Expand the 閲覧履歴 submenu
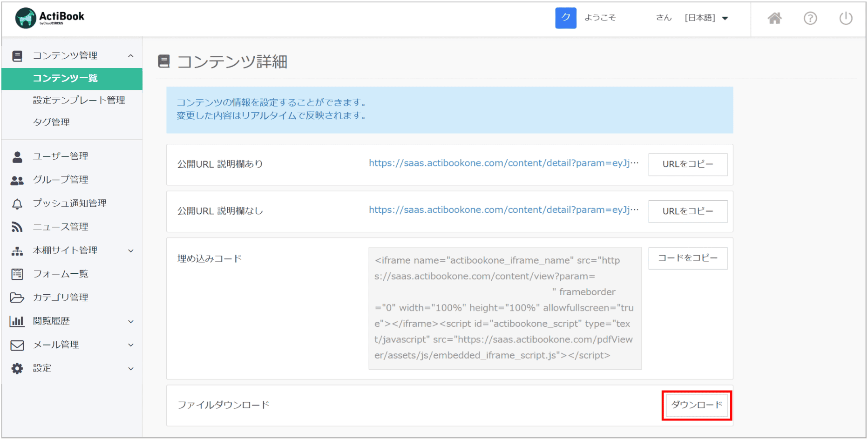Viewport: 868px width, 440px height. (x=131, y=321)
